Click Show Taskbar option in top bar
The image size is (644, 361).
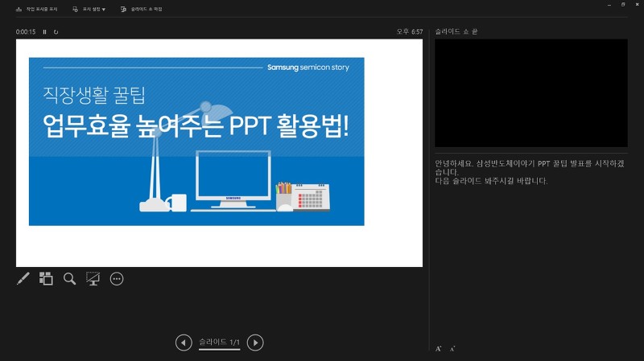[x=36, y=9]
